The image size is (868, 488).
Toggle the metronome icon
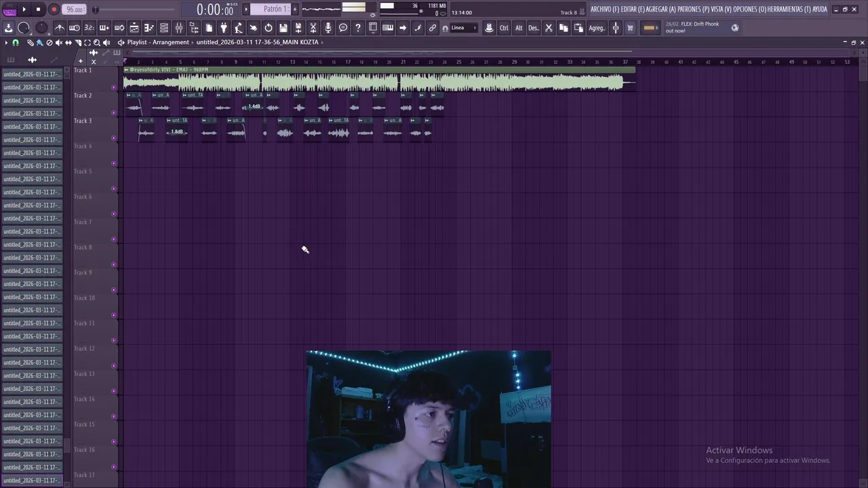pyautogui.click(x=60, y=28)
